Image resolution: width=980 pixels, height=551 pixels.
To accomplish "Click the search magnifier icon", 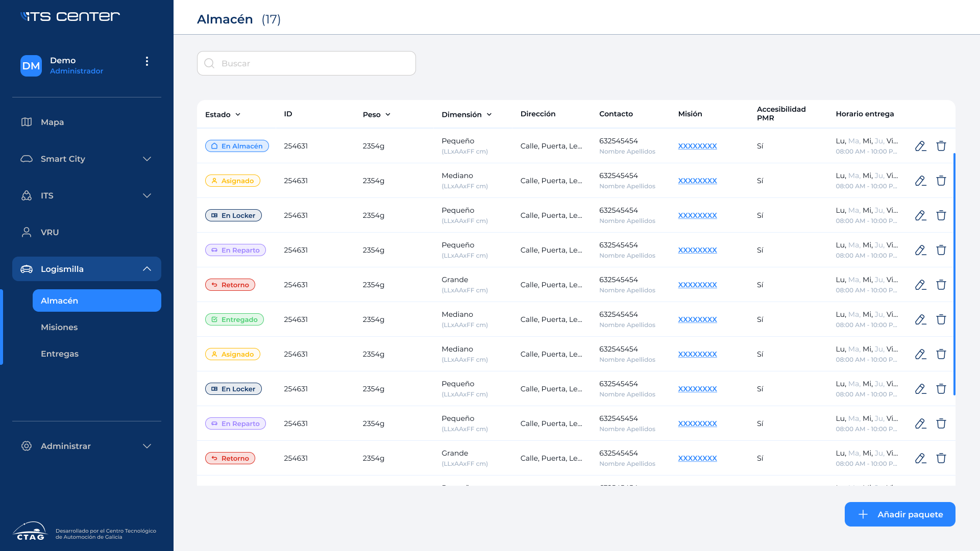I will 209,63.
